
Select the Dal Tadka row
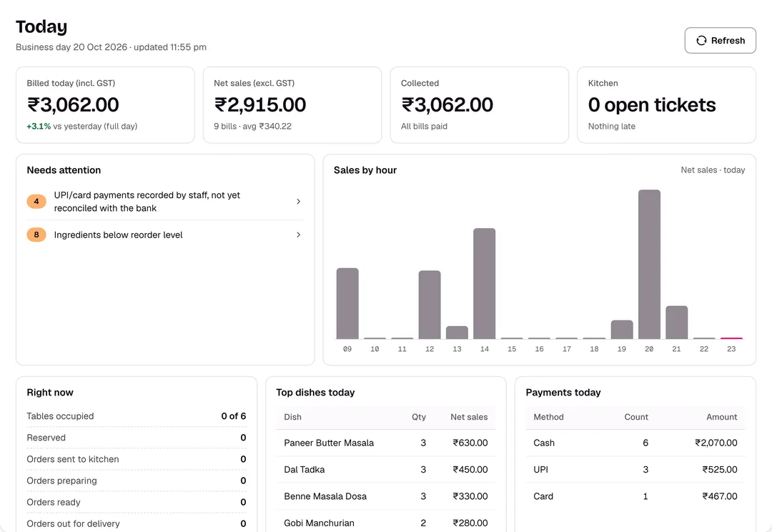385,470
